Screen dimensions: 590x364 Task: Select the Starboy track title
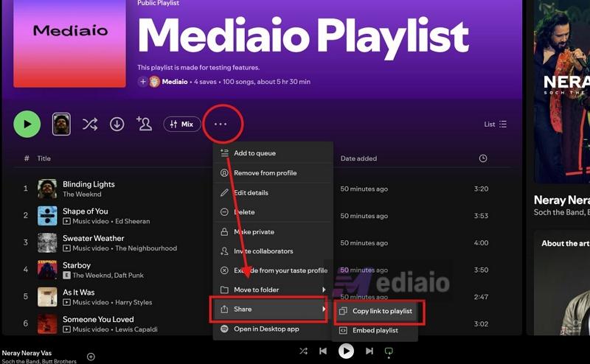tap(77, 265)
